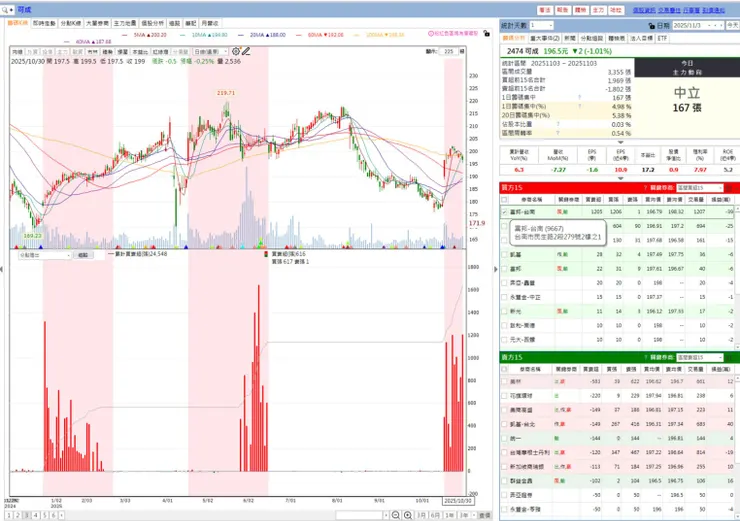Go to page 4 of chart layouts

pos(35,515)
